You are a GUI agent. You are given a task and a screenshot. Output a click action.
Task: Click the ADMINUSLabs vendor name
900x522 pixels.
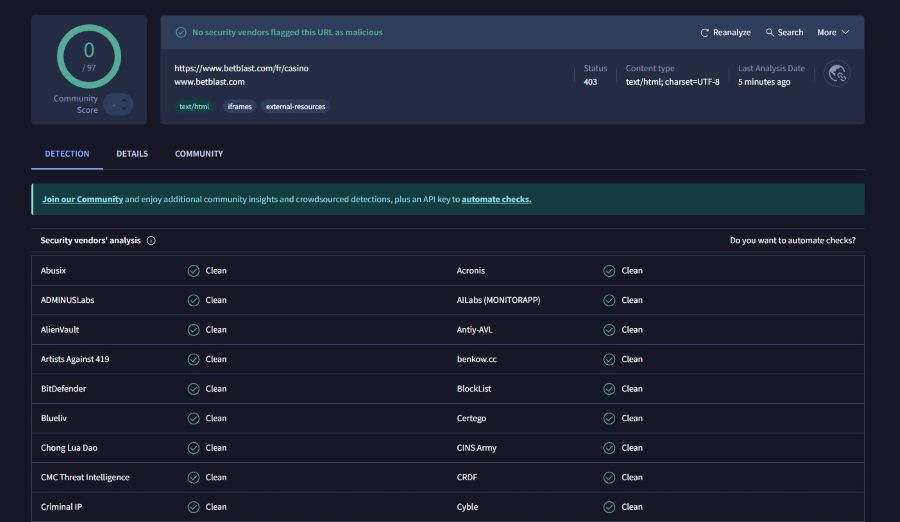[x=68, y=300]
